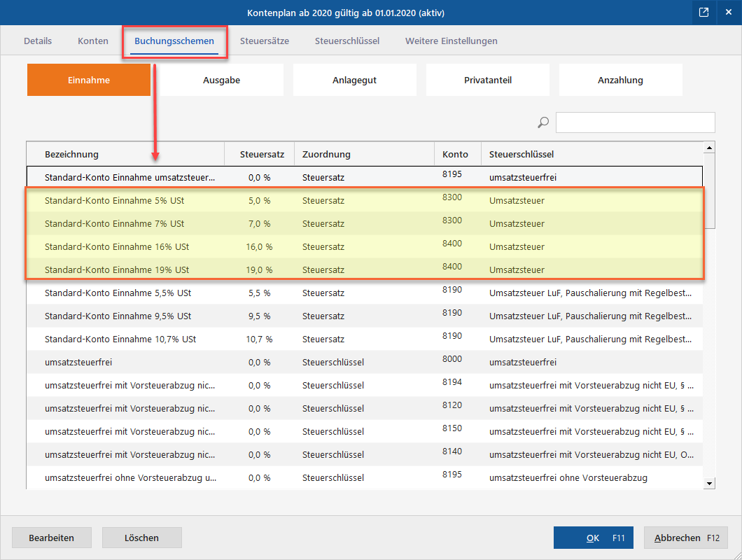Open window in external popup icon

(x=703, y=13)
